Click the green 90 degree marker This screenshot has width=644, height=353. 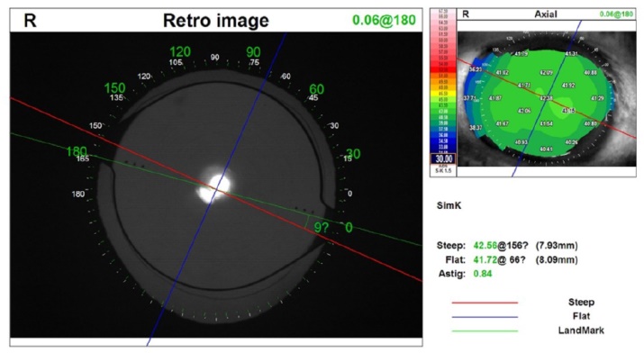253,52
